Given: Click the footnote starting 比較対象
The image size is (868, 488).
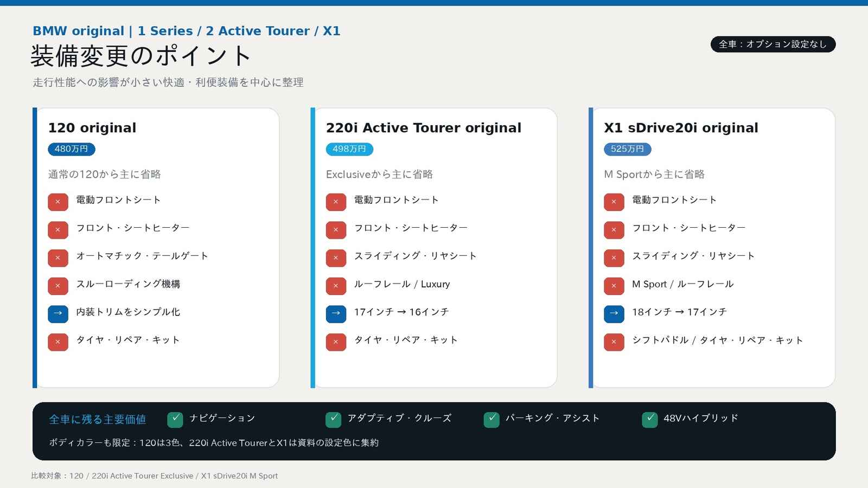Looking at the screenshot, I should [x=155, y=476].
